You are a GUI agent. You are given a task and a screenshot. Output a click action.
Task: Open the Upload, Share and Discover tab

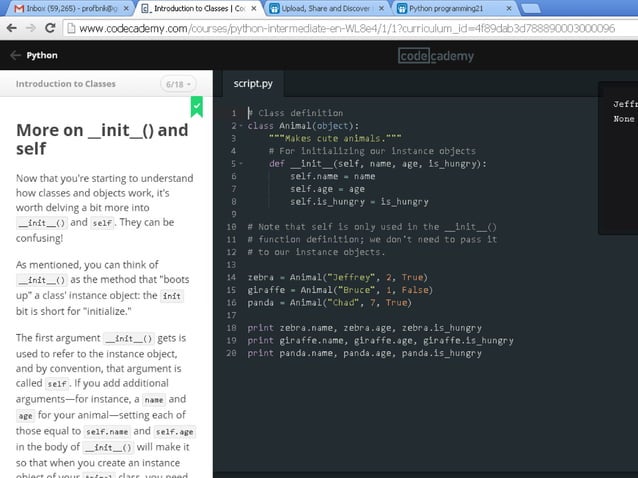tap(326, 8)
